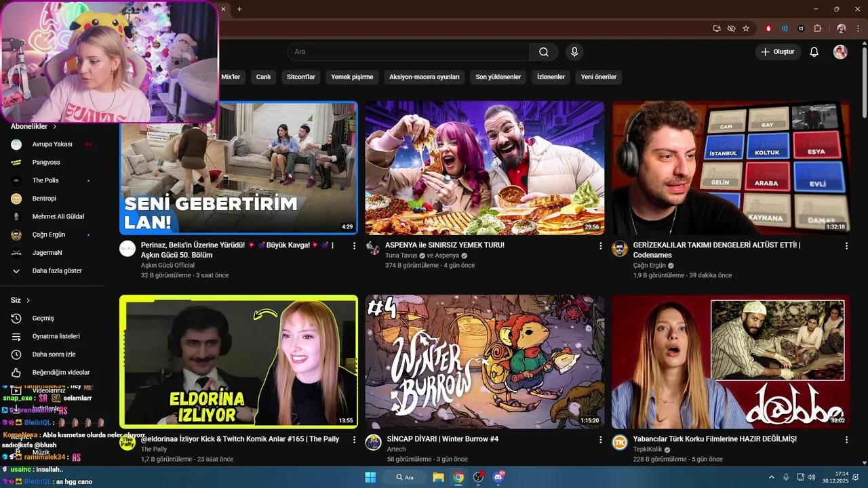The width and height of the screenshot is (868, 488).
Task: Open a new browser tab with plus
Action: [x=239, y=9]
